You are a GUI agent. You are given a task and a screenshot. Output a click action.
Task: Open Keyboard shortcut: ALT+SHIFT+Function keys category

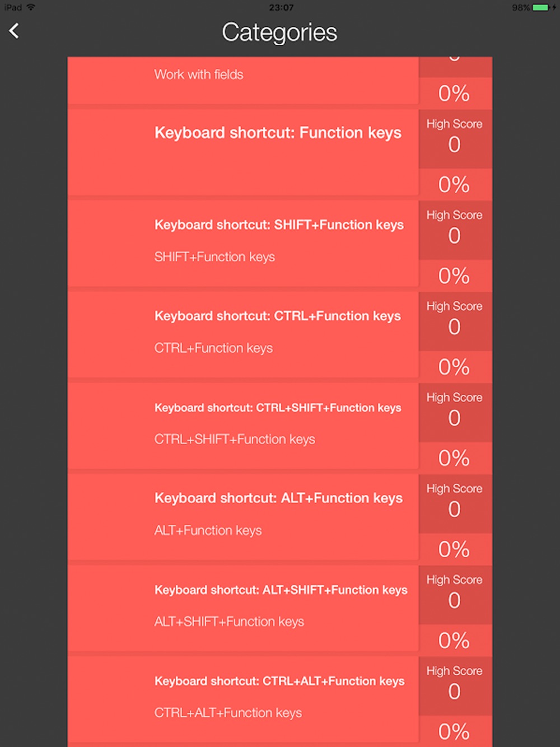click(243, 609)
